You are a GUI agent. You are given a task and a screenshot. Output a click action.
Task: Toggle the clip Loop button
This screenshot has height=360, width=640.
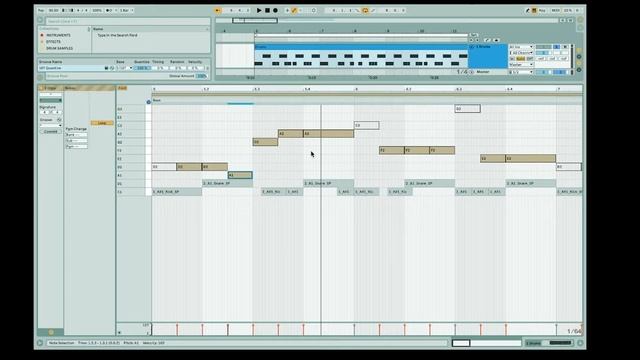tap(102, 123)
